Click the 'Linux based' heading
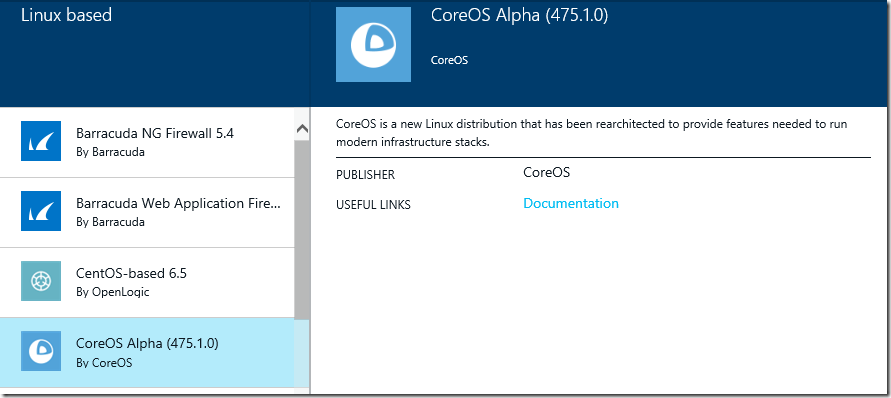The height and width of the screenshot is (398, 891). pos(66,15)
